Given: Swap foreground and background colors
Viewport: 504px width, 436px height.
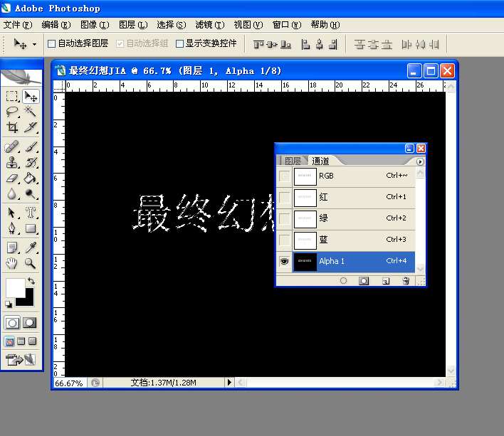Looking at the screenshot, I should pos(31,281).
